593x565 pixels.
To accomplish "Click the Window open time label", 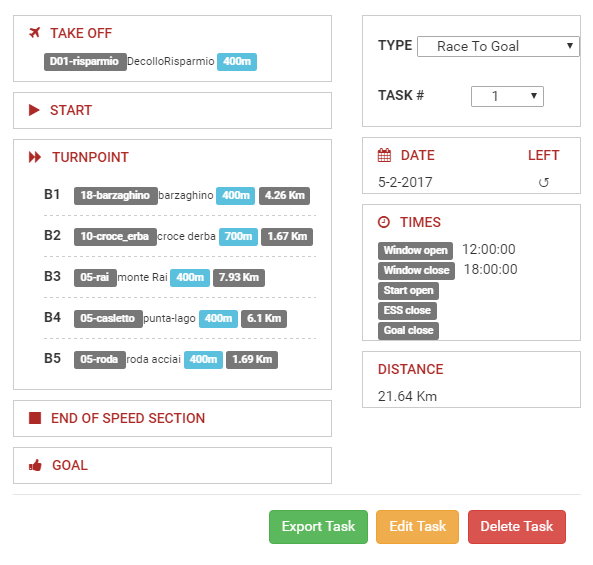I will pos(415,250).
